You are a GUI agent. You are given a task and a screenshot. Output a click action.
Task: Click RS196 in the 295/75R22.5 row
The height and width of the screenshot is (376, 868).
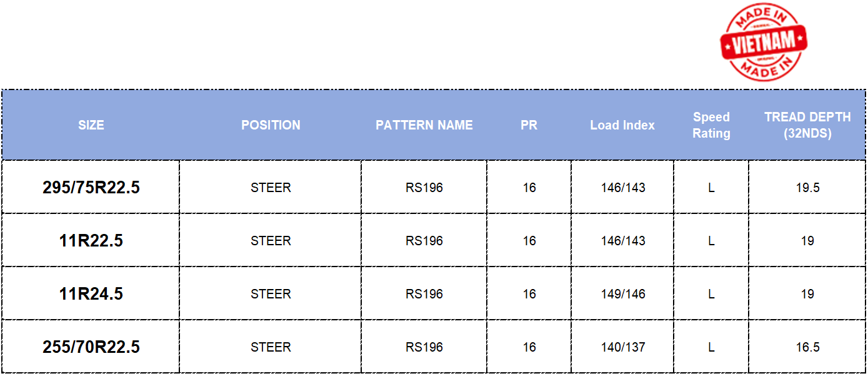point(424,188)
